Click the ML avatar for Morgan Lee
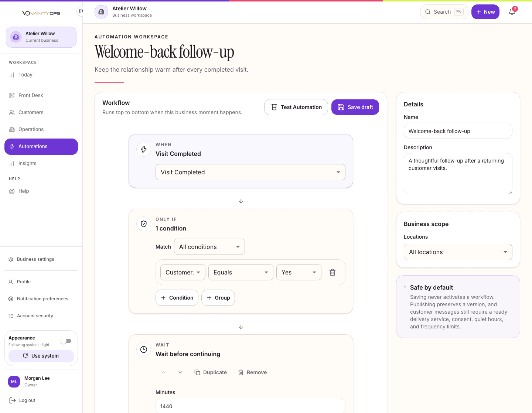Viewport: 532px width, 413px height. tap(14, 382)
